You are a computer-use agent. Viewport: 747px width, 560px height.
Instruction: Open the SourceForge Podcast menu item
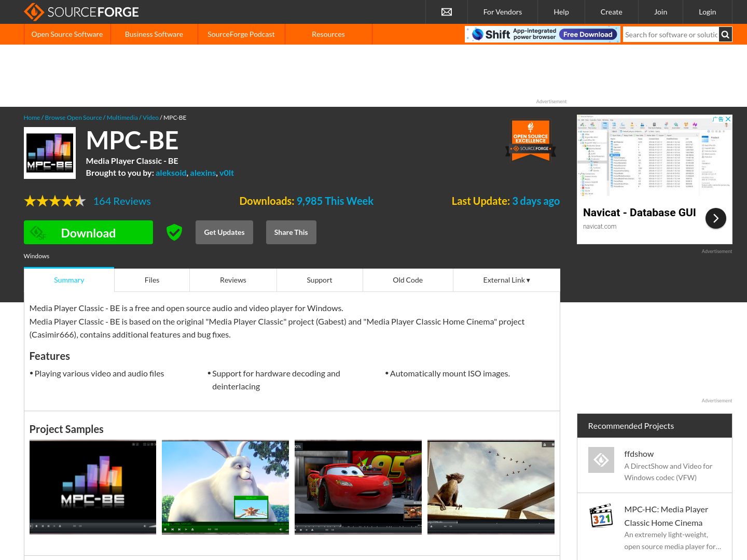241,34
